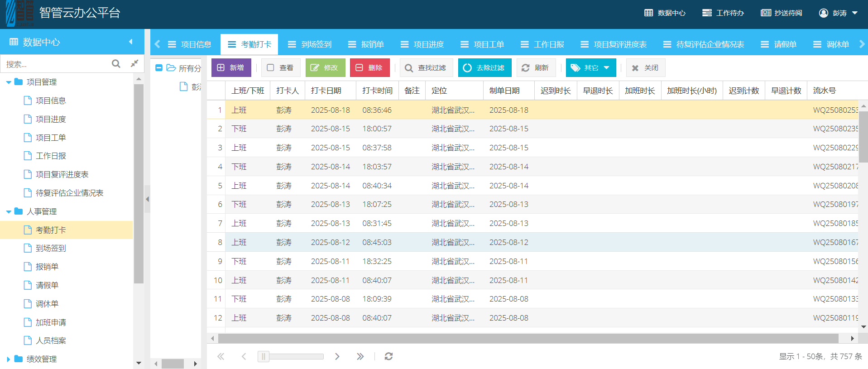Go to previous page icon

click(x=244, y=357)
